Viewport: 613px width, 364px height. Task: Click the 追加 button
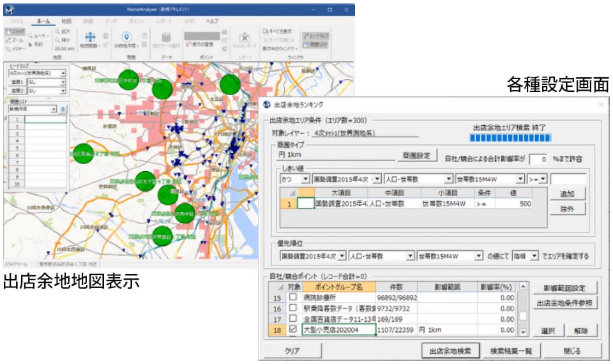pos(567,194)
